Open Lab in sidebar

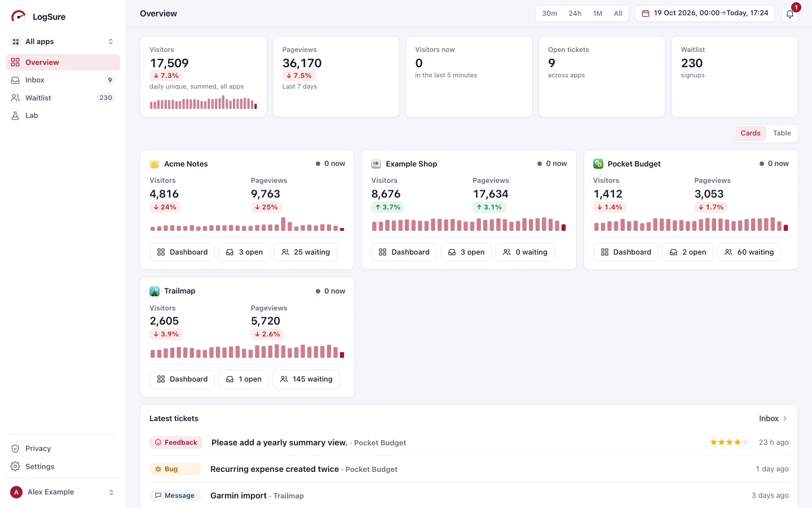(63, 116)
